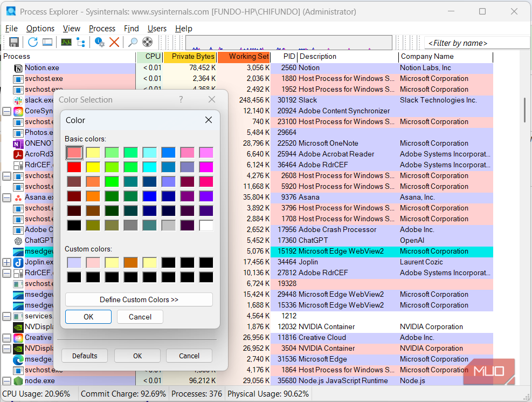This screenshot has width=532, height=402.
Task: Sort by the CPU column header
Action: [150, 57]
